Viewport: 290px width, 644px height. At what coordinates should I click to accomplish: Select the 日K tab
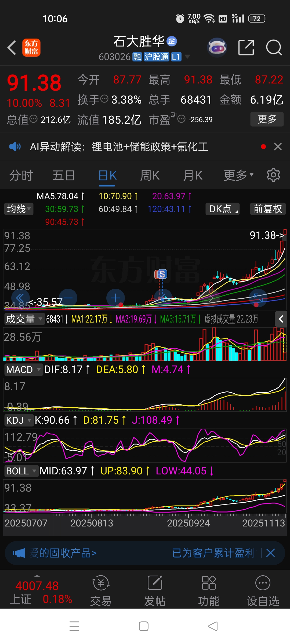click(107, 175)
